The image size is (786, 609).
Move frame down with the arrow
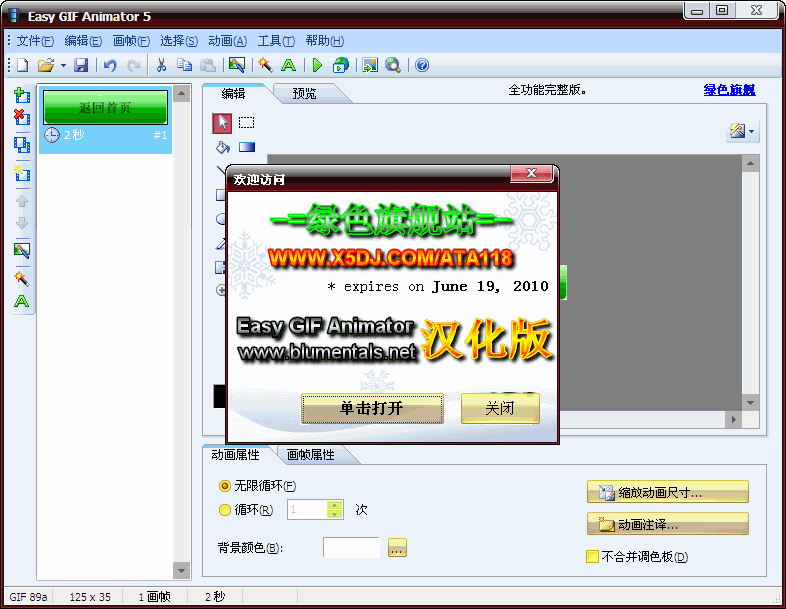pyautogui.click(x=22, y=223)
